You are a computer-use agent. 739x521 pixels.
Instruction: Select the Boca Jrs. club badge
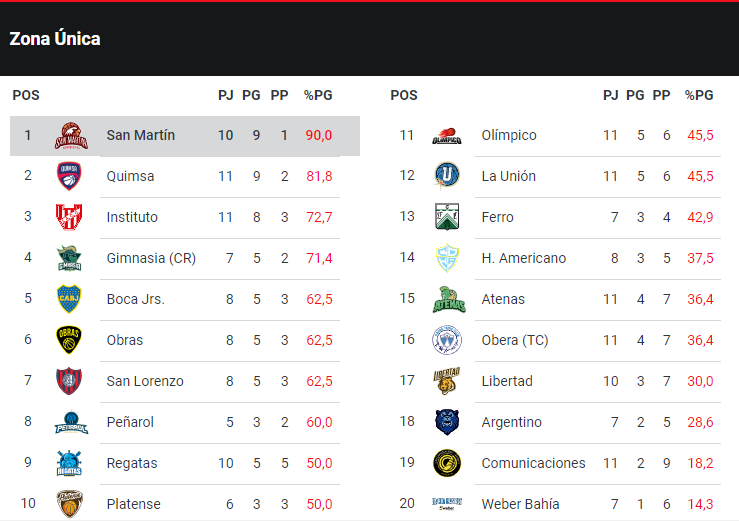[x=70, y=299]
